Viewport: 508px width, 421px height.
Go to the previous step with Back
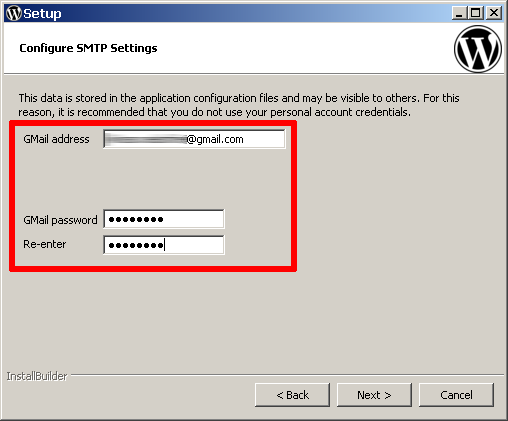pyautogui.click(x=292, y=395)
